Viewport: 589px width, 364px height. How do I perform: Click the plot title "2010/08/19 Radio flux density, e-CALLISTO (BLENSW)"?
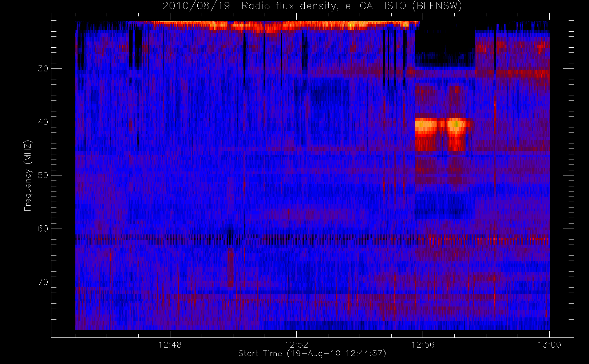[312, 6]
